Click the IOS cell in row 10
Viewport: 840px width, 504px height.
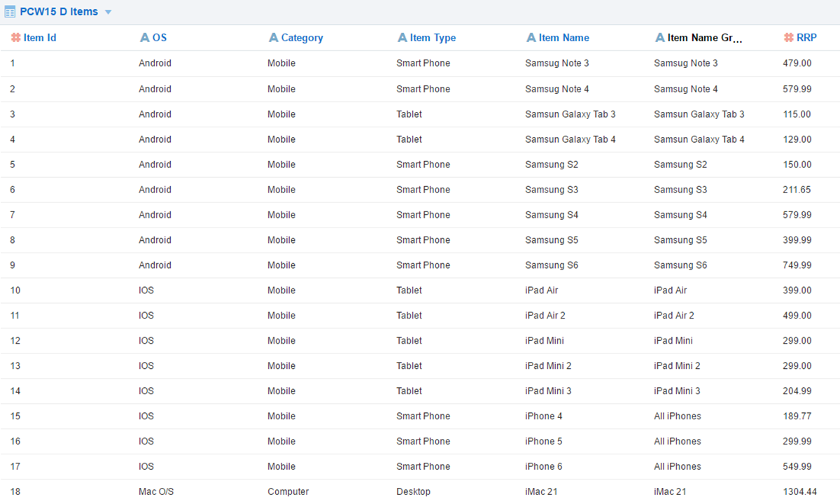(146, 290)
